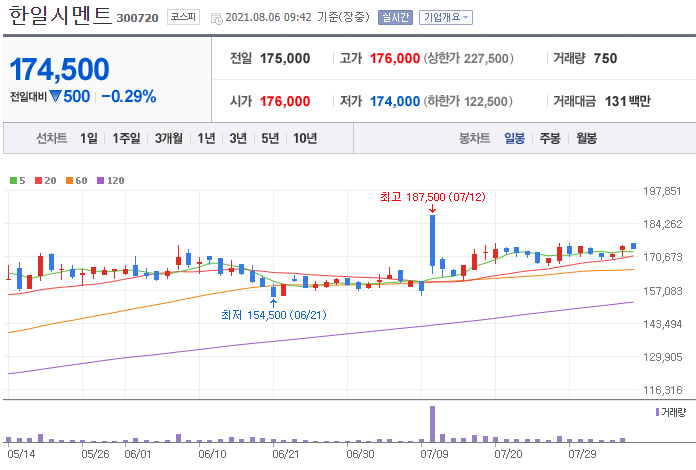Select the 5년 line chart tab

tap(270, 138)
